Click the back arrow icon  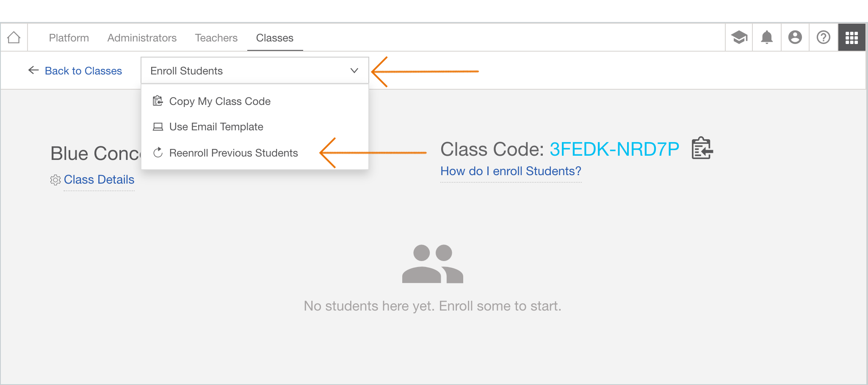click(33, 70)
